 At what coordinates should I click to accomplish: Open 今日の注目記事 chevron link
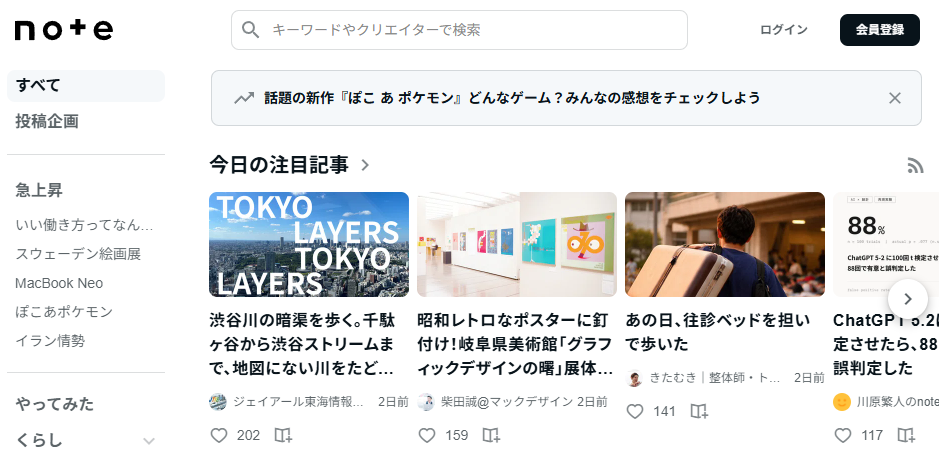coord(365,165)
